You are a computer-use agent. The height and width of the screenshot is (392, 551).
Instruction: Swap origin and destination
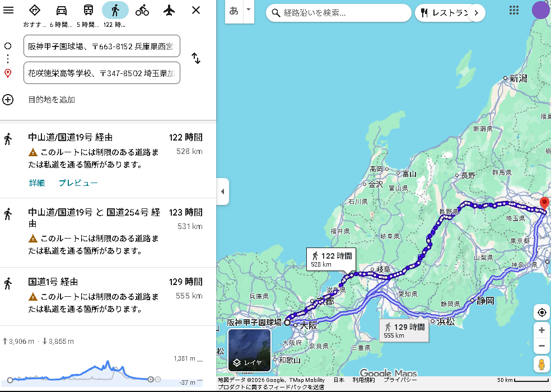tap(196, 58)
